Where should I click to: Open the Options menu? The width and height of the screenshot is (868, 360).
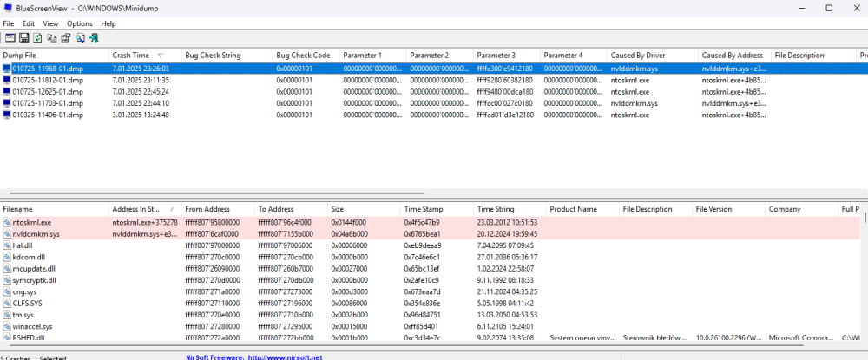80,23
